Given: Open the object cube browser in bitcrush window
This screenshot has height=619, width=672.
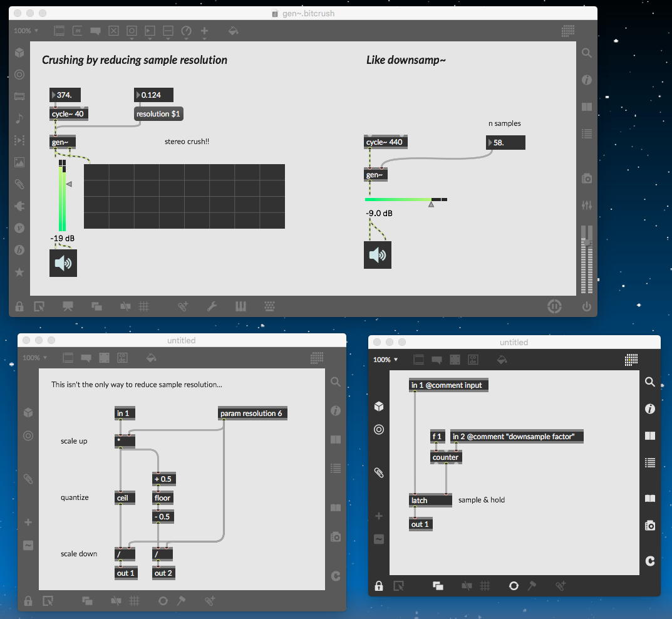Looking at the screenshot, I should coord(19,53).
